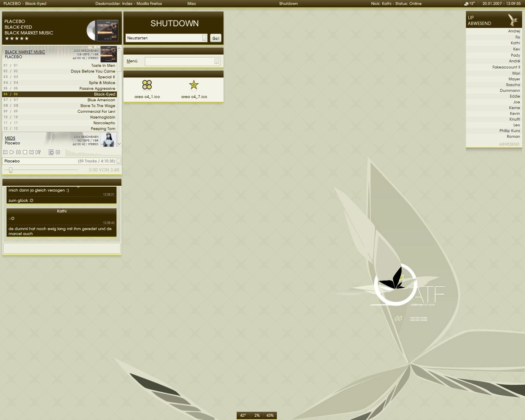This screenshot has width=525, height=420.
Task: Click the ABWESEND status at list bottom
Action: (509, 144)
